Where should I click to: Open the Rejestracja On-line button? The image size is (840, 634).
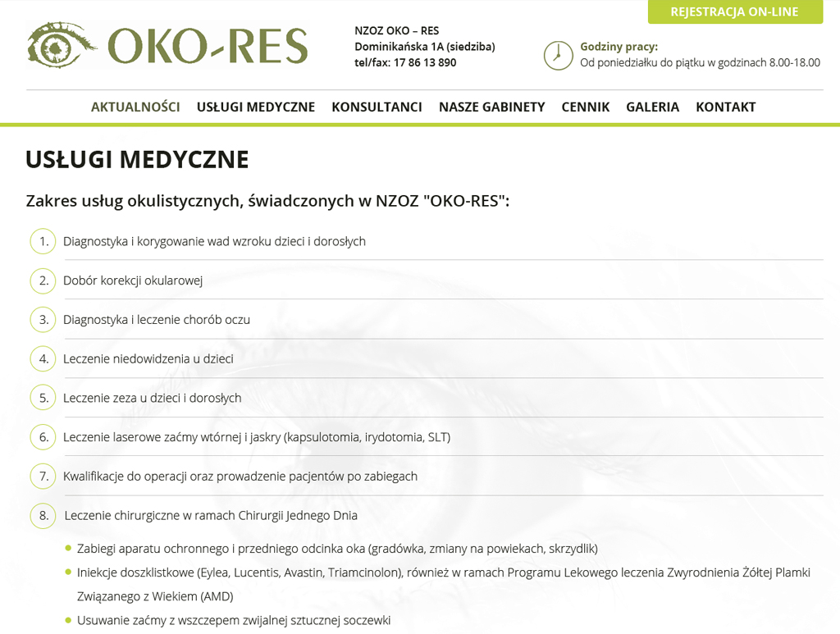(735, 11)
